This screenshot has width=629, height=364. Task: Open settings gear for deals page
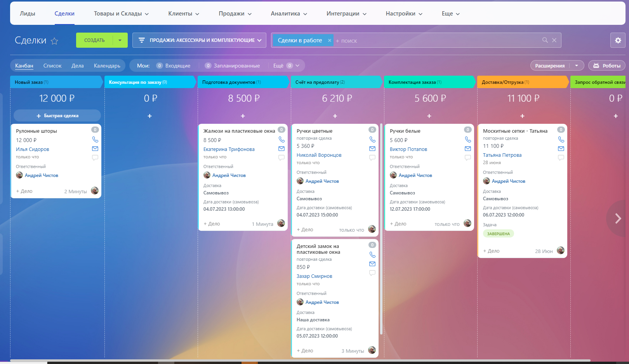click(618, 40)
